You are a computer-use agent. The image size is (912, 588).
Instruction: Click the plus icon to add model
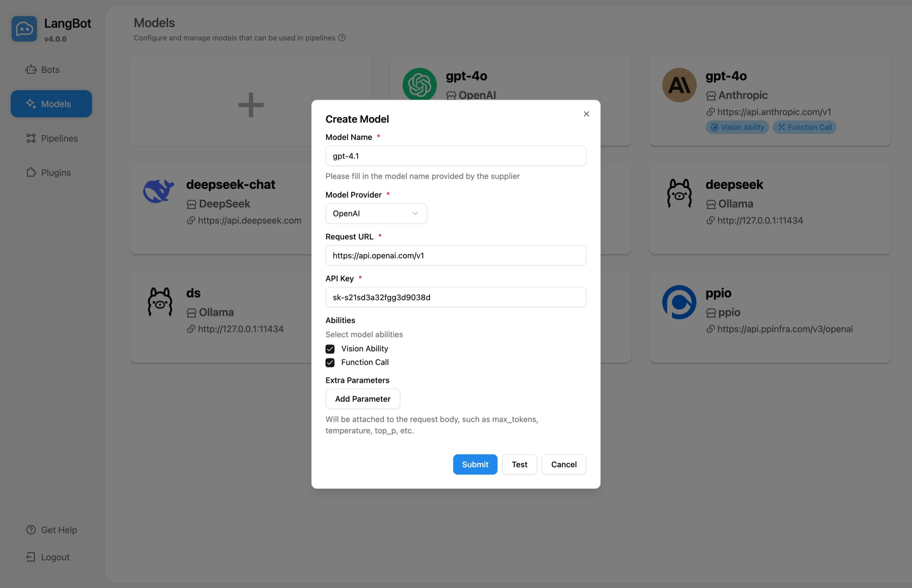pyautogui.click(x=251, y=104)
